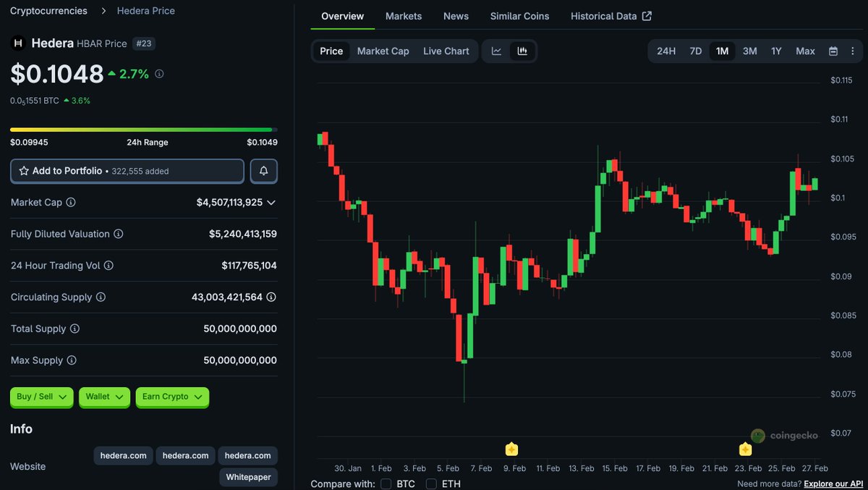The height and width of the screenshot is (490, 868).
Task: Open the Total Supply info icon
Action: pos(75,329)
